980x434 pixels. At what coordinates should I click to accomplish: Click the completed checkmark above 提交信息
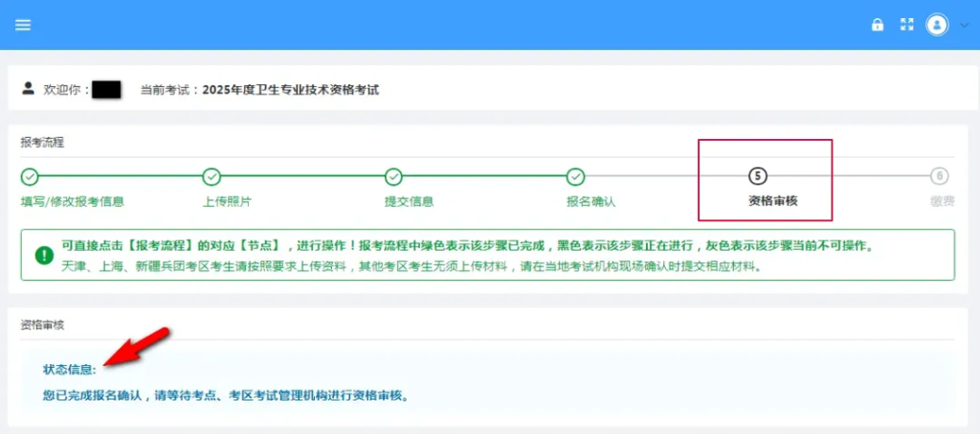tap(393, 177)
